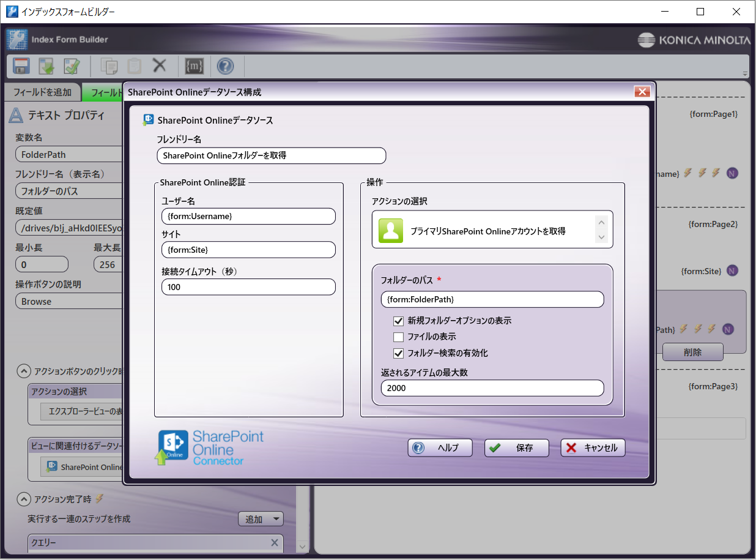The height and width of the screenshot is (560, 756).
Task: Click the 保存 button
Action: (517, 448)
